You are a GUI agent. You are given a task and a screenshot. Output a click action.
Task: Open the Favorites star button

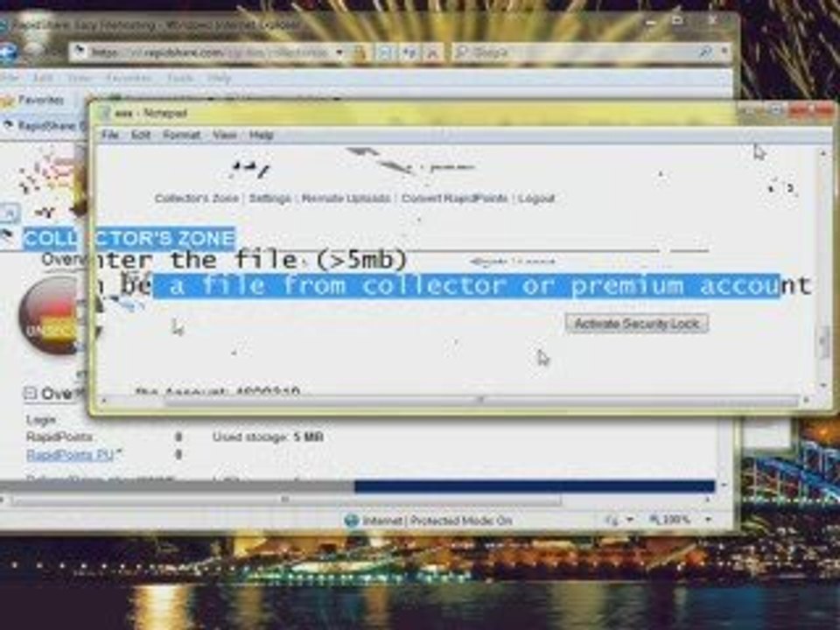point(33,100)
